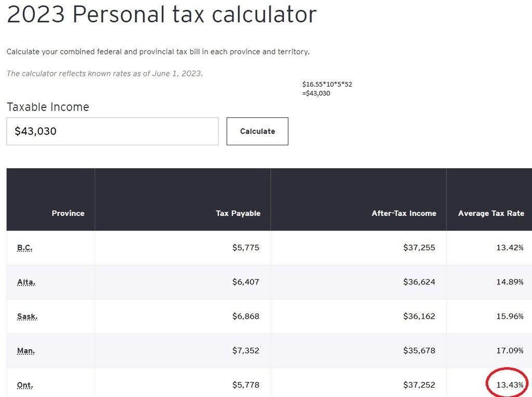Click the 2023 Personal tax calculator heading
This screenshot has width=532, height=397.
[162, 15]
